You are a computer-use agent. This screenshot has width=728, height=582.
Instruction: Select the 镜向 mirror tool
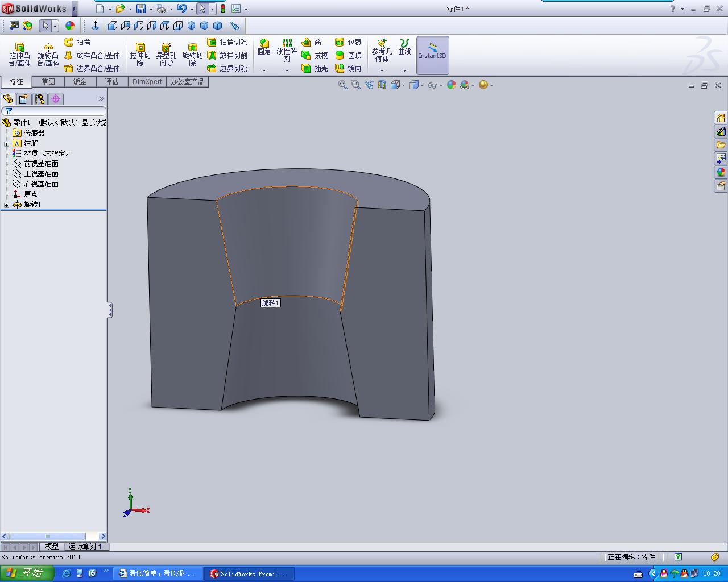tap(348, 68)
